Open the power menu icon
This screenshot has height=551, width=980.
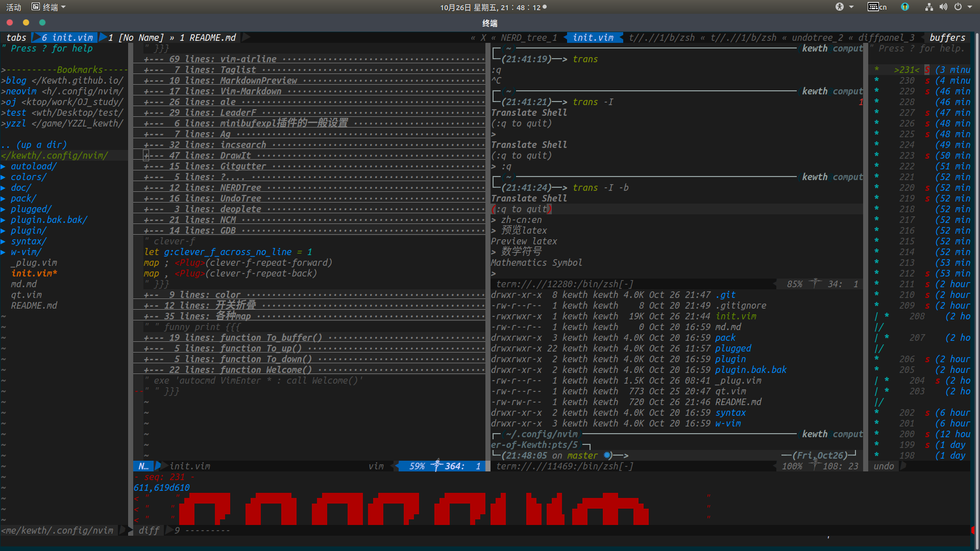(x=958, y=7)
